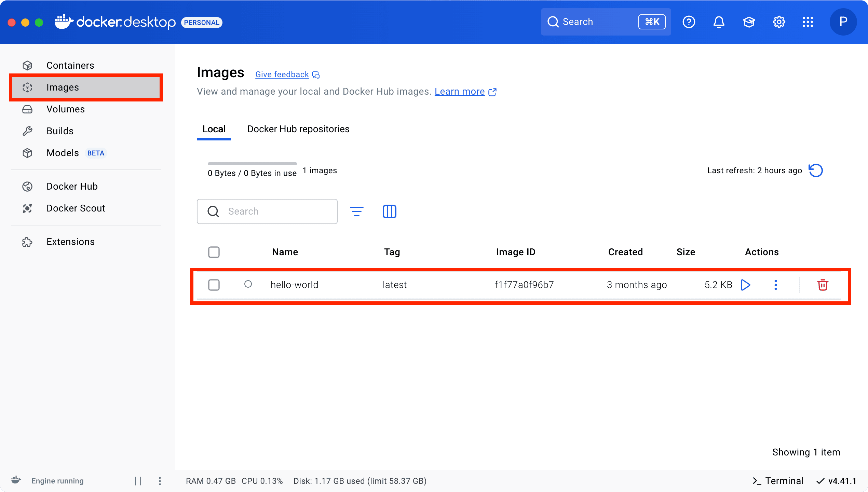Open engine options three-dot menu

point(160,481)
